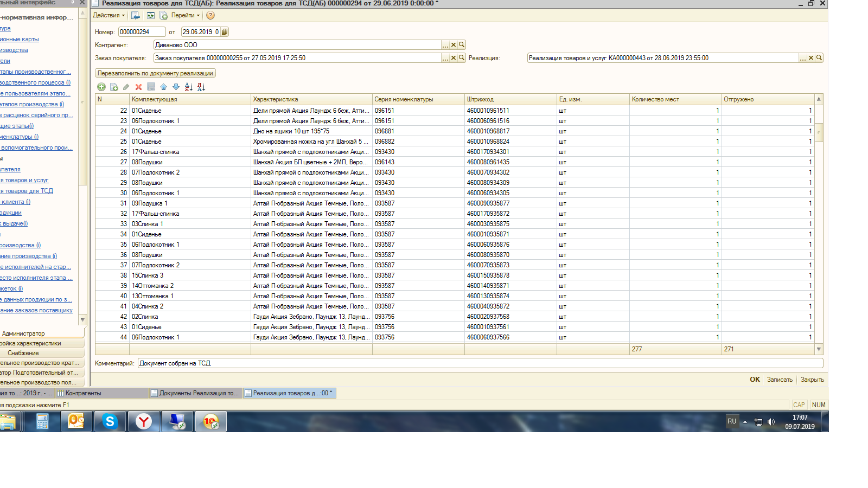Image resolution: width=868 pixels, height=488 pixels.
Task: Sort the table descending
Action: click(201, 87)
